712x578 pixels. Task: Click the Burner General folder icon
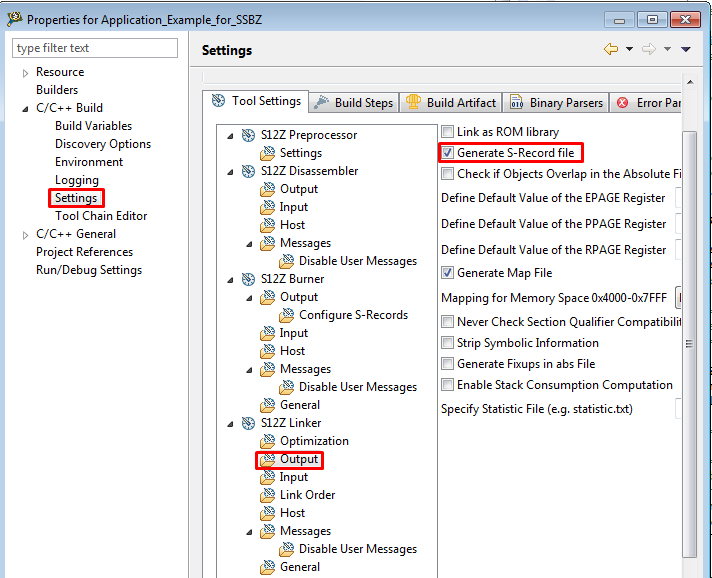pos(267,405)
